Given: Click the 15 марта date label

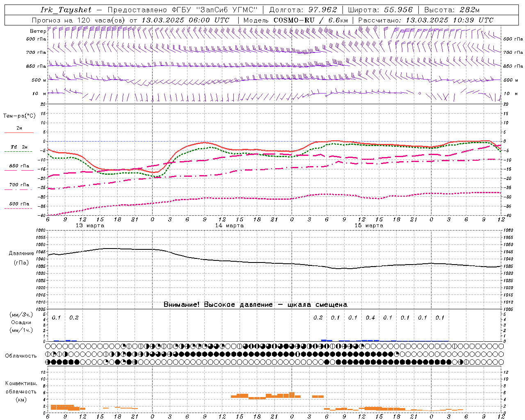Looking at the screenshot, I should point(369,226).
